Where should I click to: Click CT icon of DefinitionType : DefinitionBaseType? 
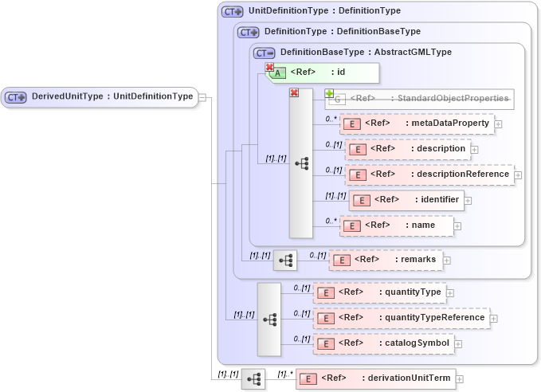(x=248, y=33)
